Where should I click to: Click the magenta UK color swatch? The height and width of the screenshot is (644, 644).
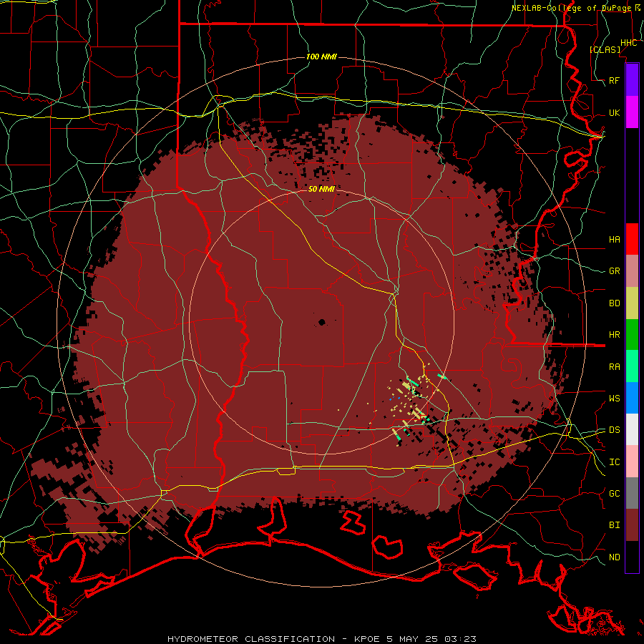click(632, 112)
